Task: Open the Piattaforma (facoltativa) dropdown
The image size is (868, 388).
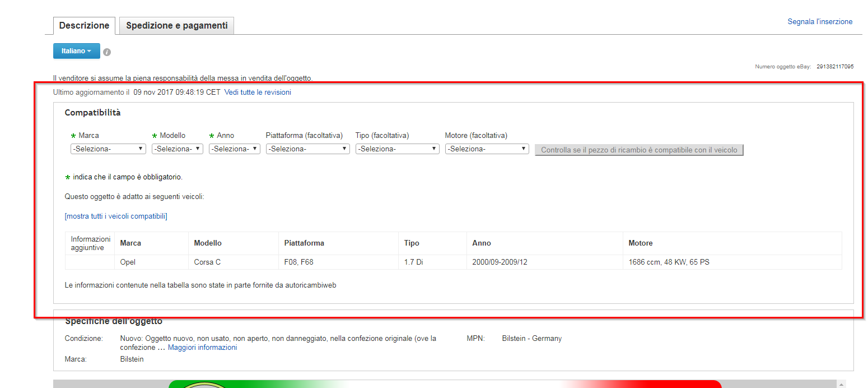Action: click(308, 149)
